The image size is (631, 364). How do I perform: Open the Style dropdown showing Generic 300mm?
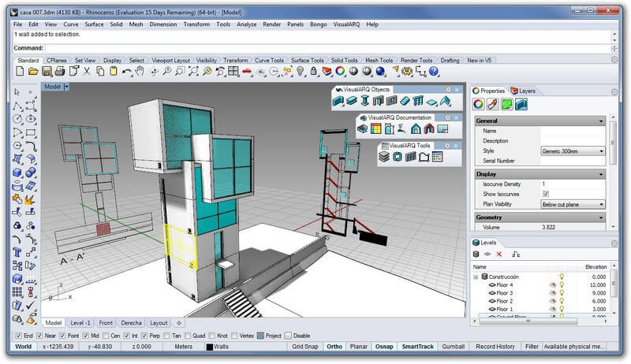coord(573,150)
